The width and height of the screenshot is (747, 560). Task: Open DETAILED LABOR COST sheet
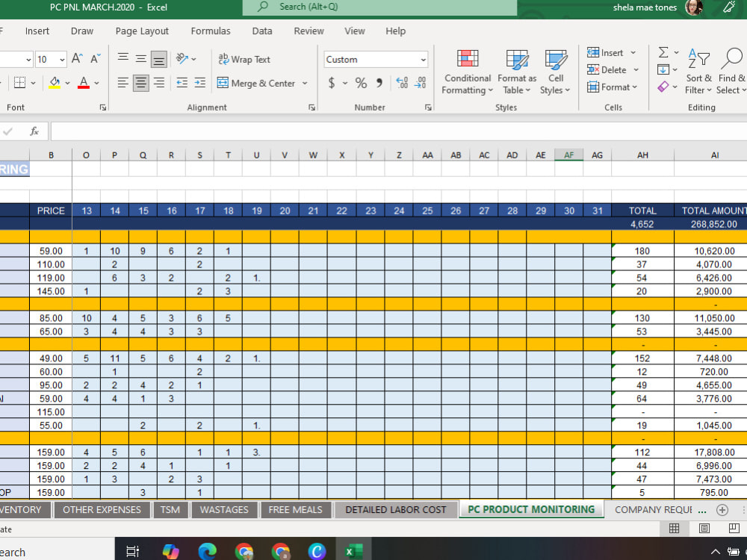tap(395, 509)
